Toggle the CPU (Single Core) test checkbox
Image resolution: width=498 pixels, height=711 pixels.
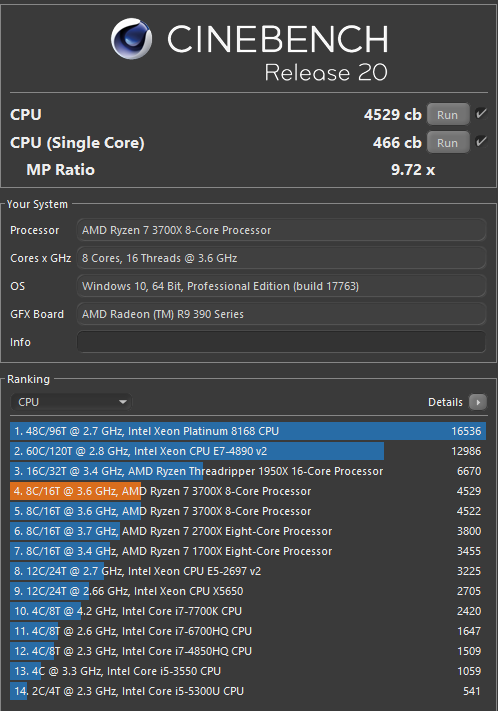[481, 142]
